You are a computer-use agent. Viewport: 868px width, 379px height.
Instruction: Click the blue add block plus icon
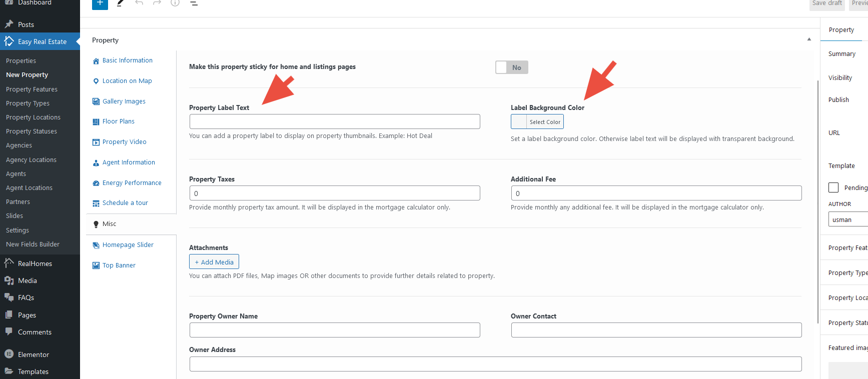tap(100, 3)
